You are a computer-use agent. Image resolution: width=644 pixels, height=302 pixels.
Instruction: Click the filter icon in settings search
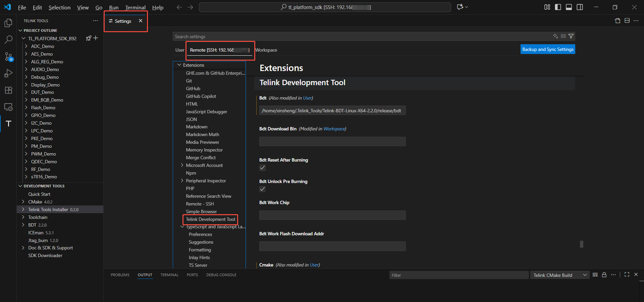(571, 36)
